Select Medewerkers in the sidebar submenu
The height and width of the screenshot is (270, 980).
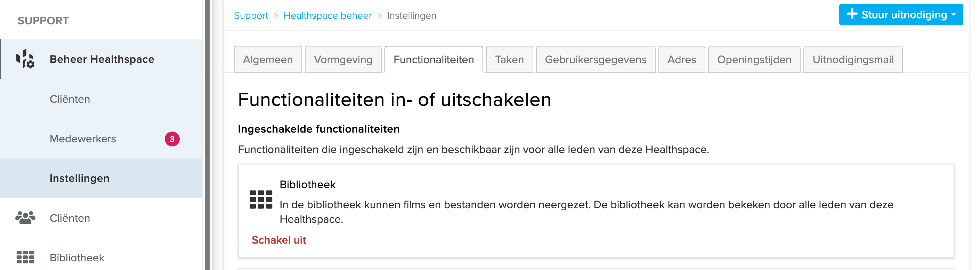pos(83,139)
